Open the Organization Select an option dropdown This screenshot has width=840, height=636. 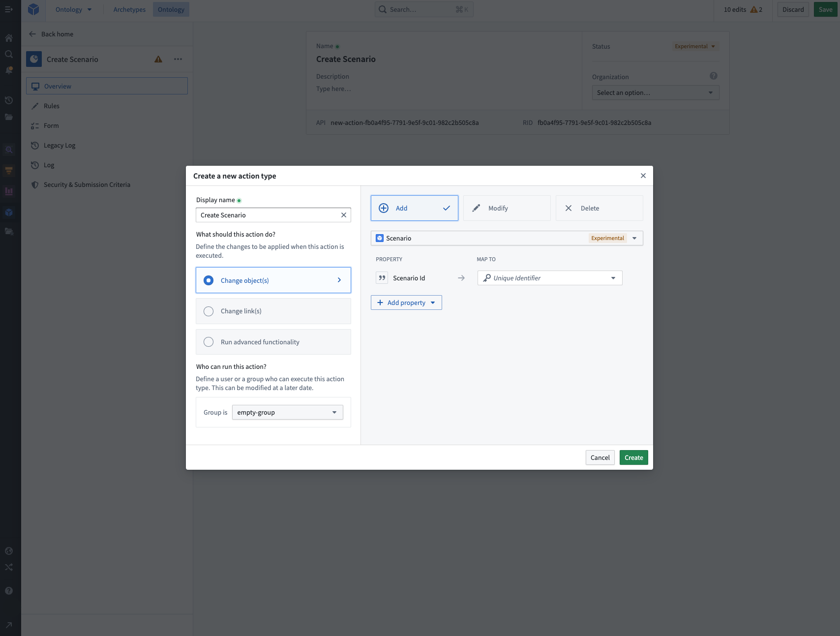656,92
